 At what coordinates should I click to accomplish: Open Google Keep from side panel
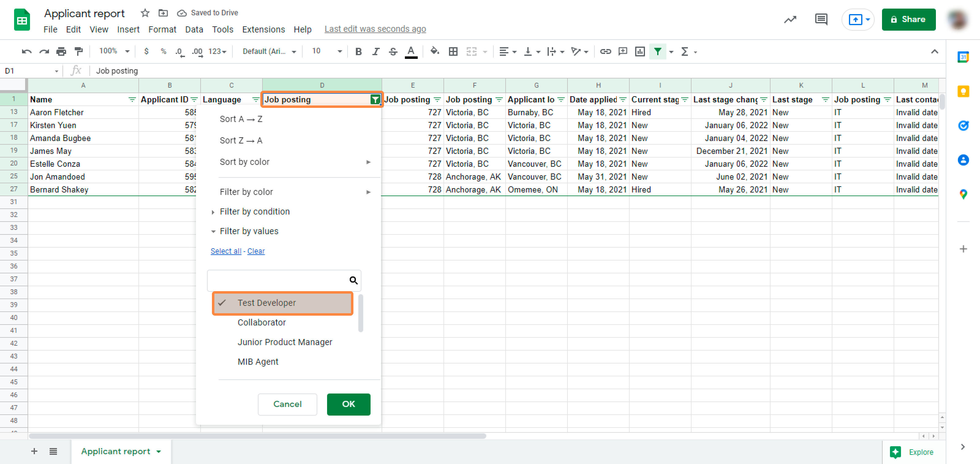(963, 91)
